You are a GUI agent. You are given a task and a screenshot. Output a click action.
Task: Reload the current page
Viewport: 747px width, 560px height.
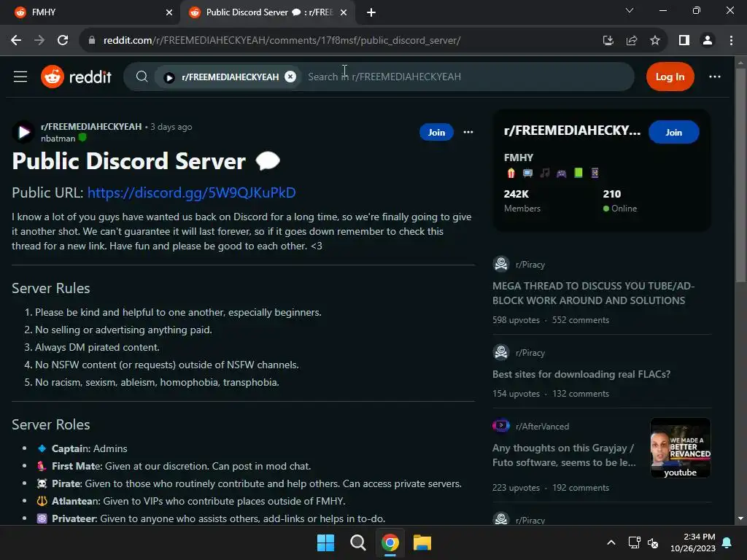[63, 41]
